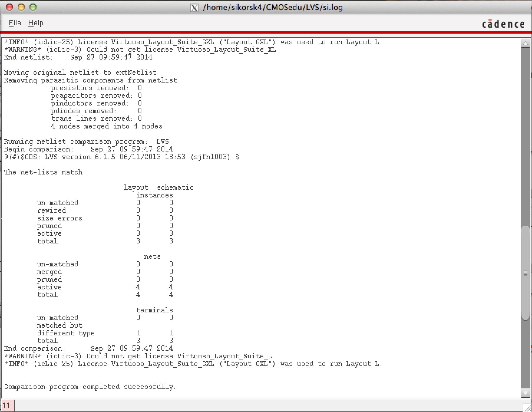Click 'Begin comparison:' timestamp line

click(88, 149)
